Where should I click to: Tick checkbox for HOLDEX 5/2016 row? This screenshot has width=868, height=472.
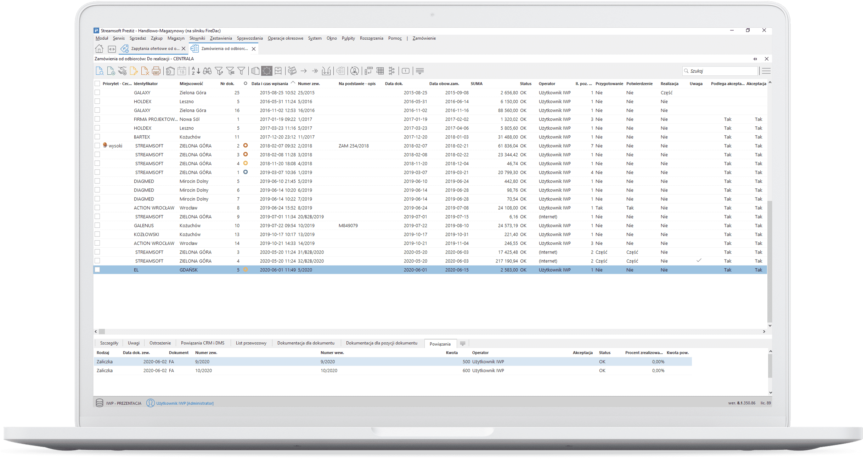(97, 101)
